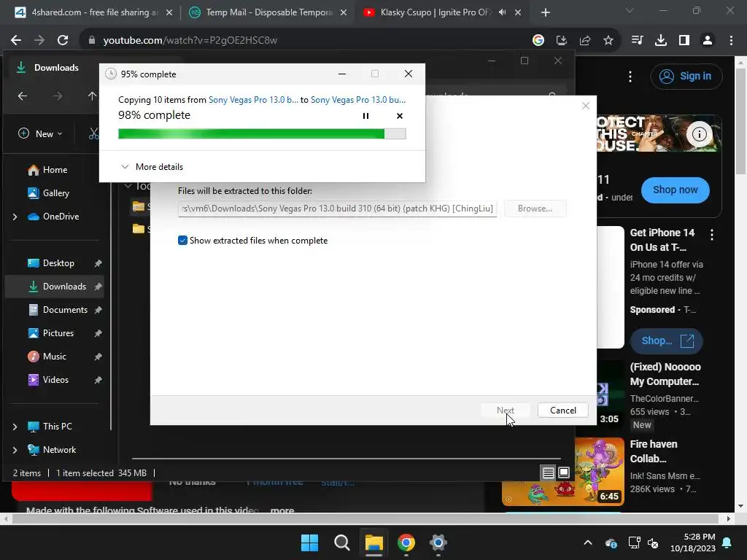Screen dimensions: 747x560
Task: Open YouTube settings three-dot menu
Action: [x=630, y=76]
